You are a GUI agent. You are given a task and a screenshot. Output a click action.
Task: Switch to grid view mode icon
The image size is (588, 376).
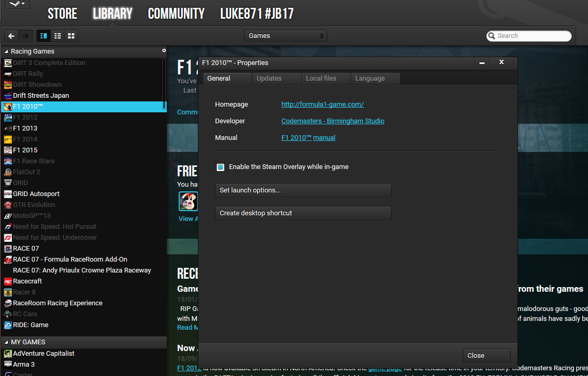(71, 36)
